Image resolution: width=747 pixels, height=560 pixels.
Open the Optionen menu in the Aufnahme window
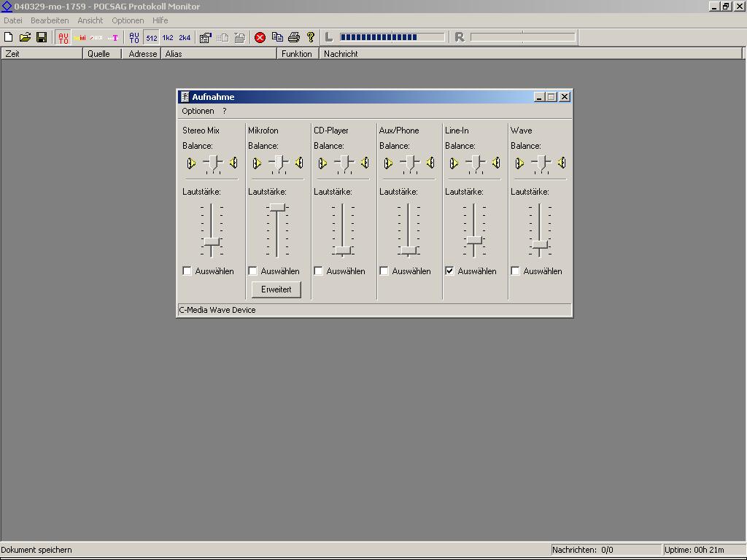(198, 111)
